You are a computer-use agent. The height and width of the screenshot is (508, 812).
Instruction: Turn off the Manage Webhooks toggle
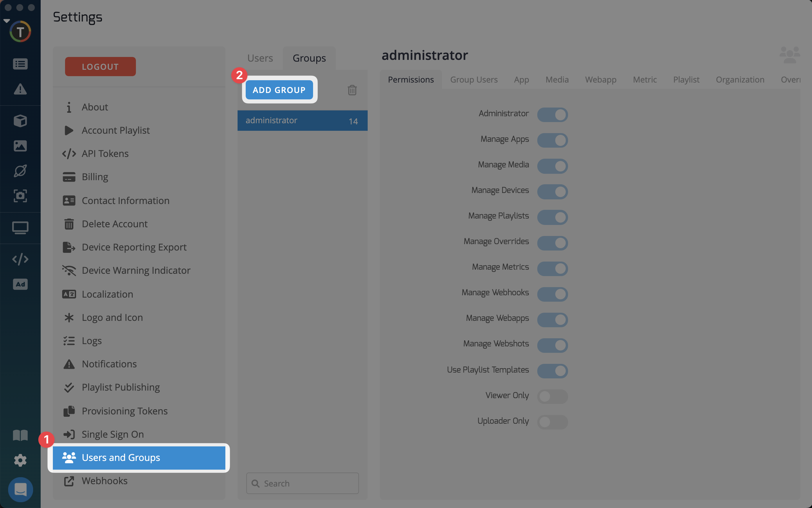click(552, 294)
